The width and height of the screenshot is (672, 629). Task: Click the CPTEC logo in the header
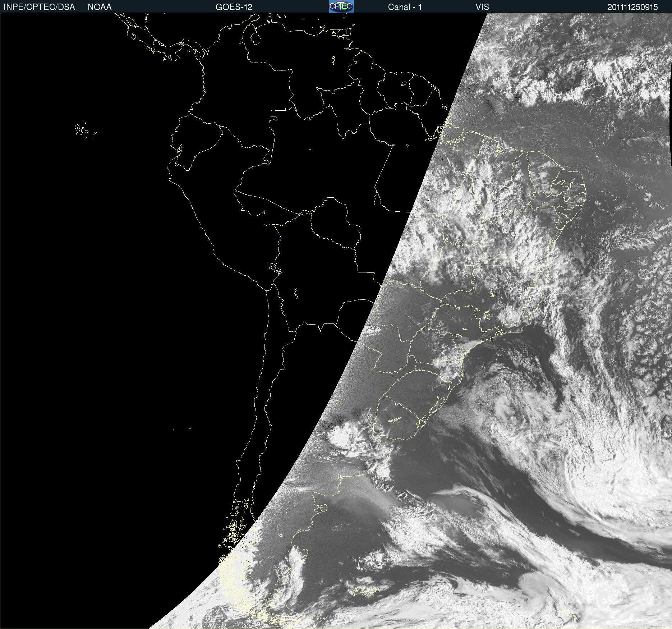click(341, 6)
